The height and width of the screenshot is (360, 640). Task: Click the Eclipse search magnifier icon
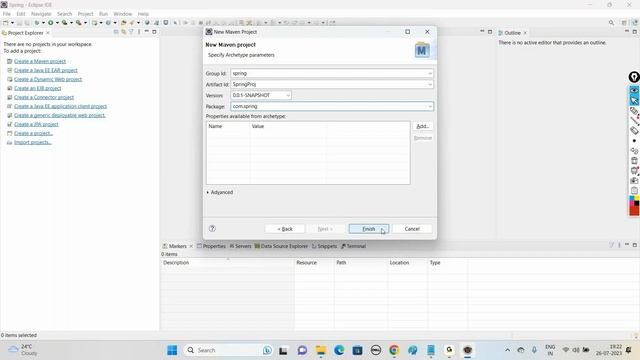(611, 23)
